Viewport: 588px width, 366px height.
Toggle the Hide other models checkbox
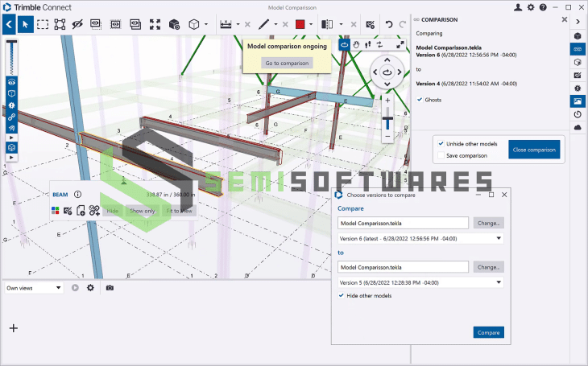point(342,295)
